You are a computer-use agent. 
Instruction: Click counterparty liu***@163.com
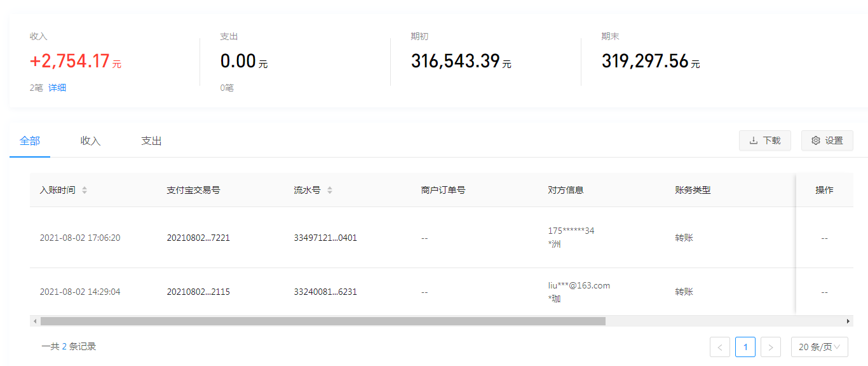[x=578, y=285]
